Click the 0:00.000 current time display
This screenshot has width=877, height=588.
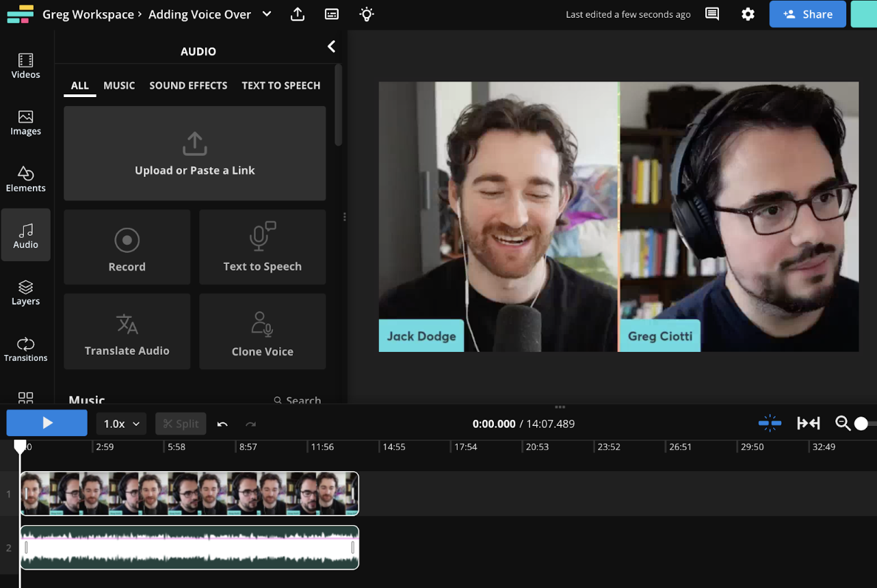494,424
